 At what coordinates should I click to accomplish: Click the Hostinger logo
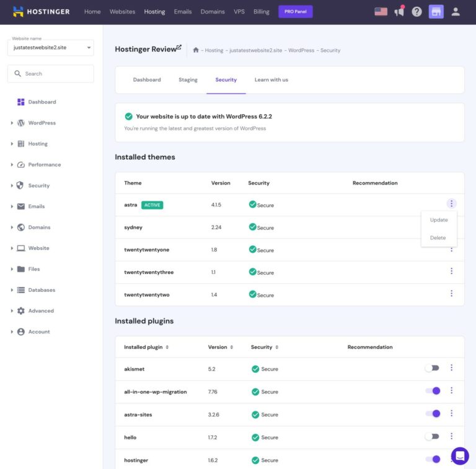click(42, 12)
